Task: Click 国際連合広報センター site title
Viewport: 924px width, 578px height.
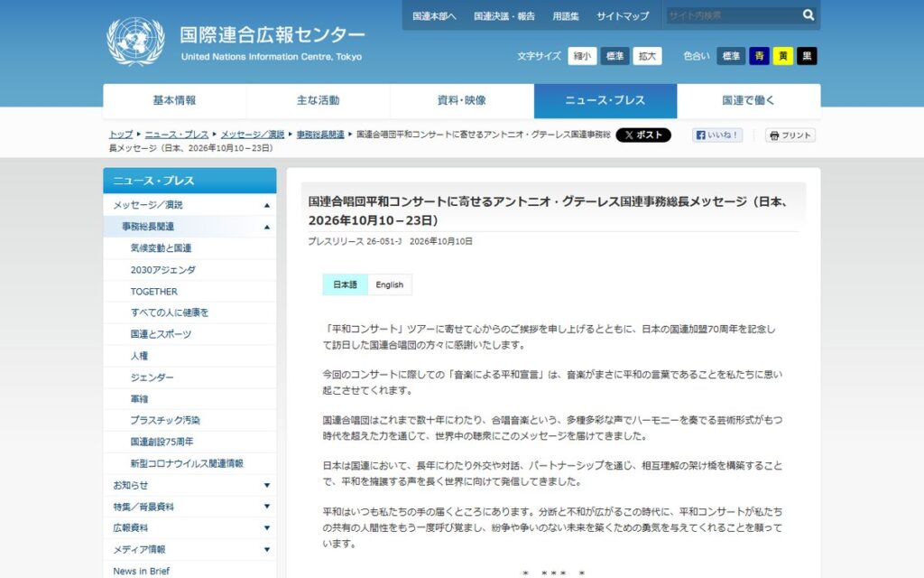Action: 273,35
